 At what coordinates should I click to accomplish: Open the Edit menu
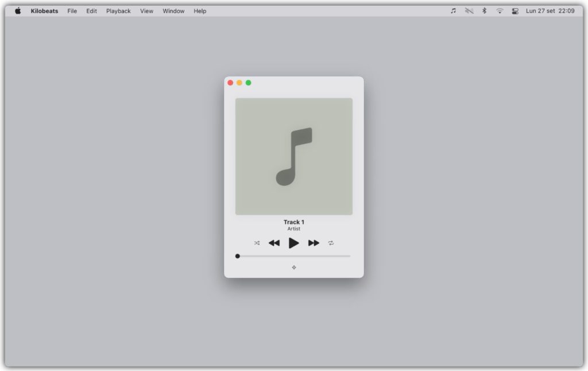tap(91, 11)
